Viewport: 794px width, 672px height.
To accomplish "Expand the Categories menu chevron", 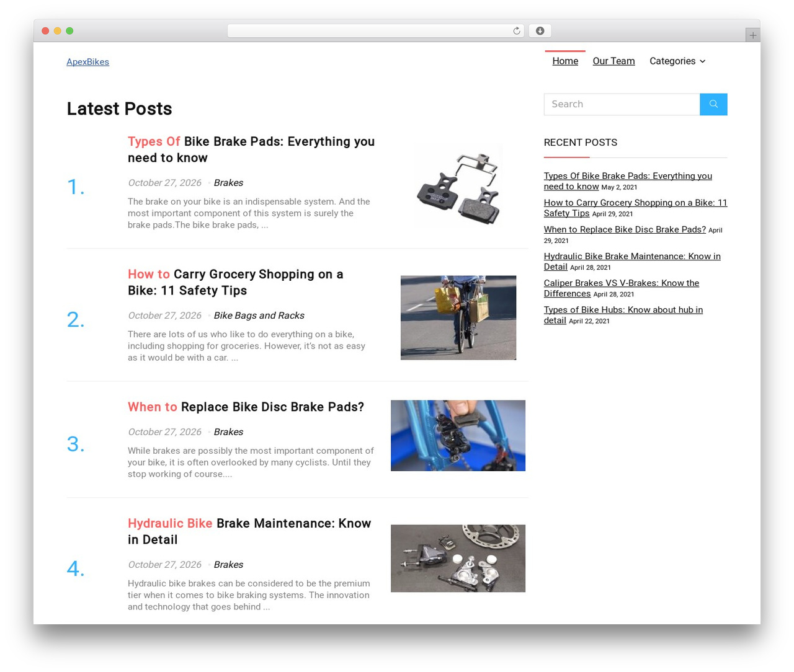I will click(x=702, y=61).
